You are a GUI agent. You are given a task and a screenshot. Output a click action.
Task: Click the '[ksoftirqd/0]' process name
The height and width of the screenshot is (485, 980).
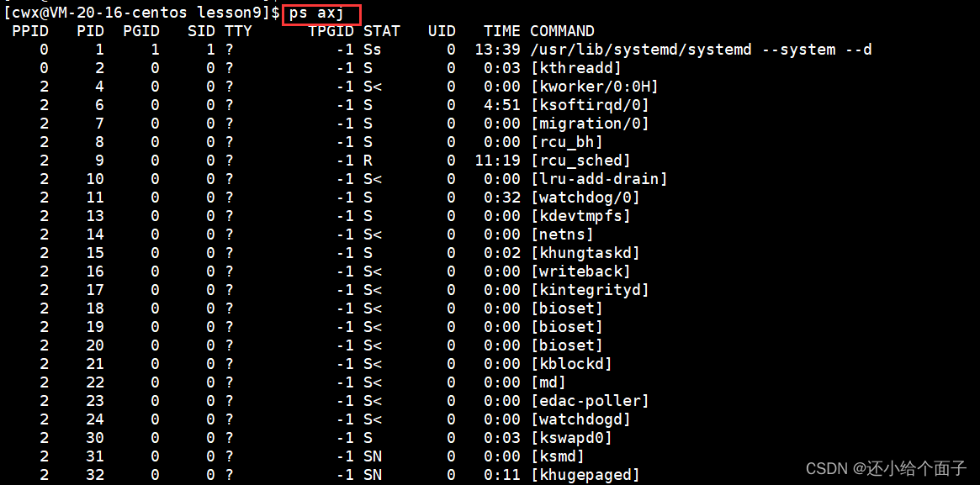590,105
